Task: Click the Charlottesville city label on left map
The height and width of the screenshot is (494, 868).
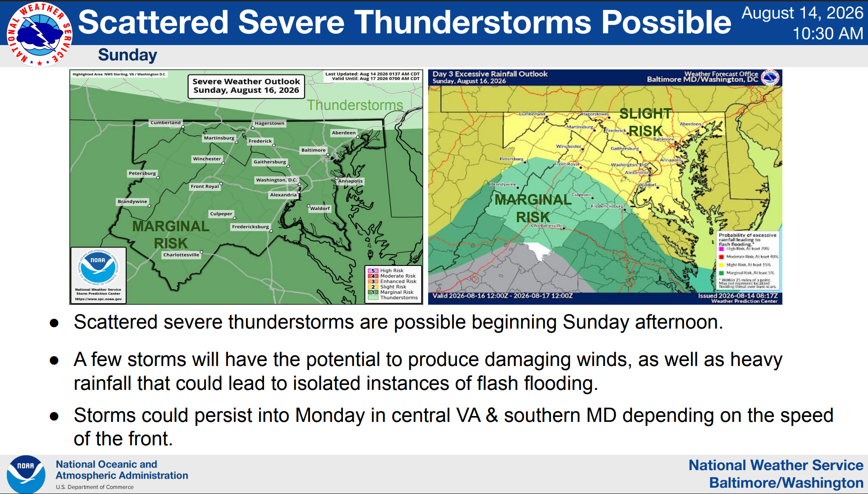Action: click(x=181, y=255)
